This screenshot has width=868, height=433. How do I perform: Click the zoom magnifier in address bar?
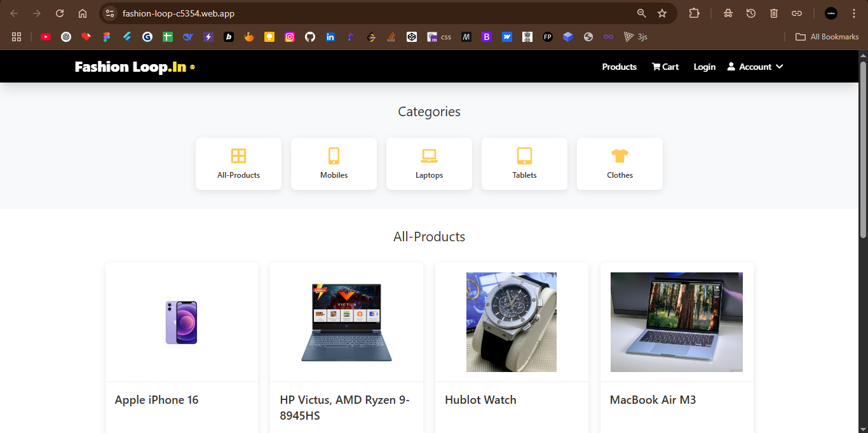coord(642,13)
